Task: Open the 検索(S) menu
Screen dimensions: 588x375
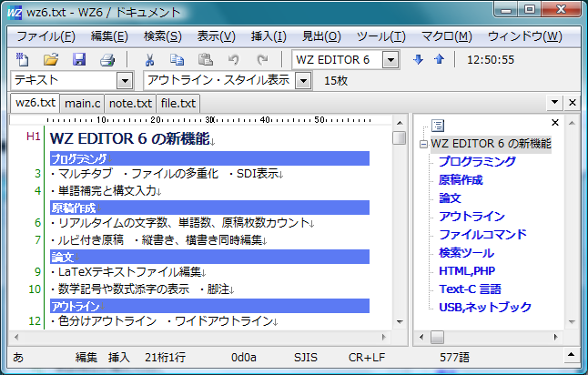Action: coord(163,36)
